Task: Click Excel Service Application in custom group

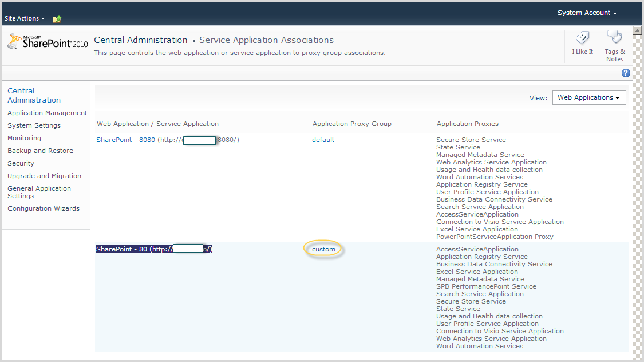Action: click(x=477, y=271)
